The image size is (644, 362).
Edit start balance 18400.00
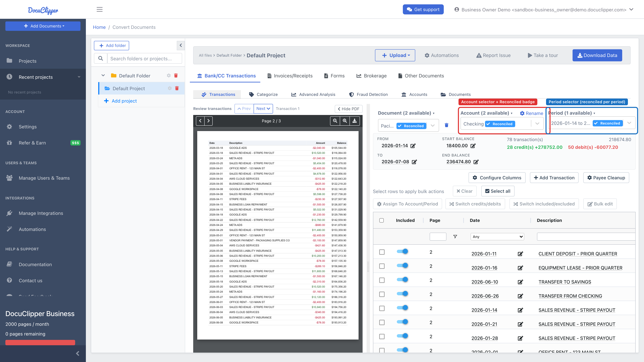[x=473, y=146]
